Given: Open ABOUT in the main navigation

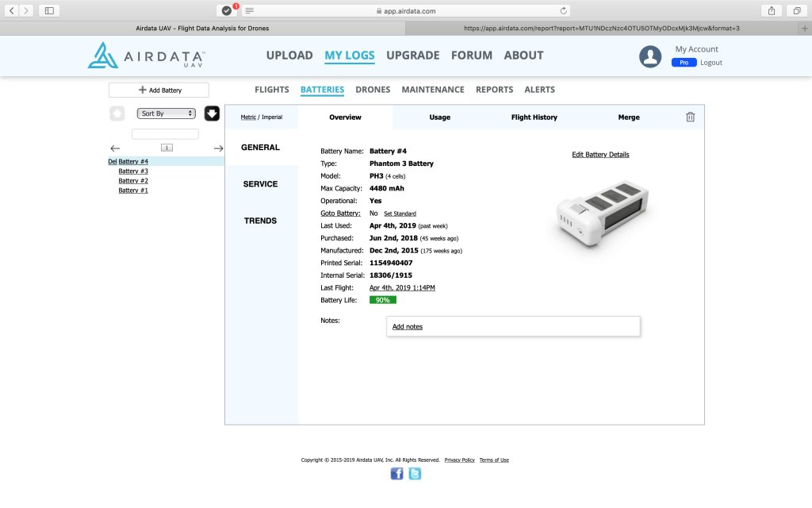Looking at the screenshot, I should tap(523, 56).
